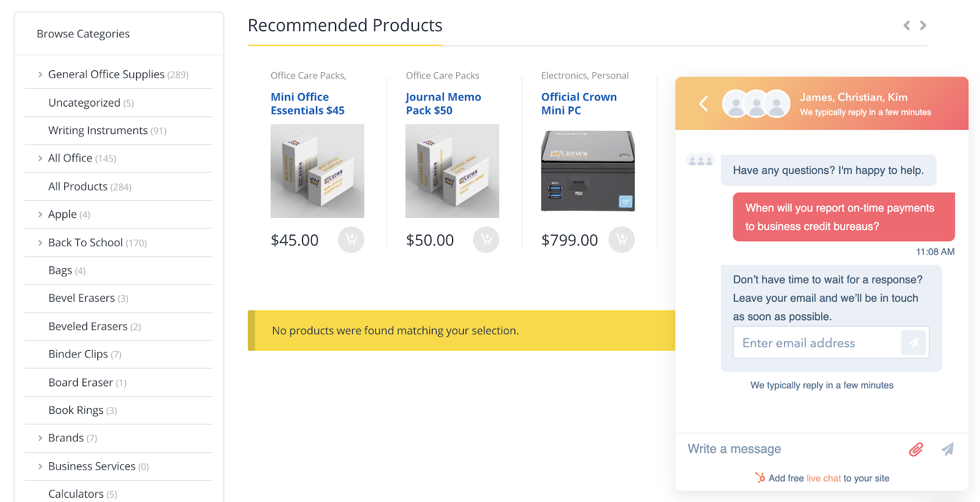
Task: Click the Journal Memo Pack product image
Action: click(452, 171)
